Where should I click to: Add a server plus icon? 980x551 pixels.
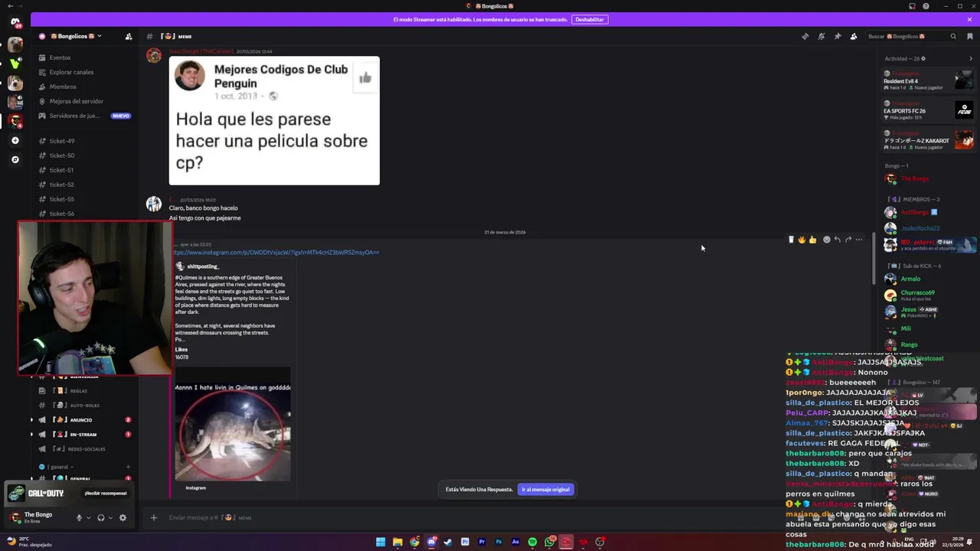(x=15, y=140)
